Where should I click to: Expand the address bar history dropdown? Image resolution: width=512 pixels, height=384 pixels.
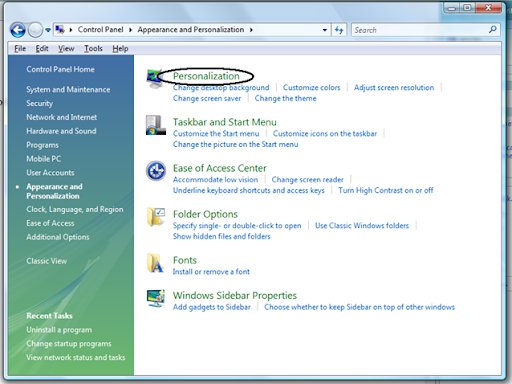point(325,30)
